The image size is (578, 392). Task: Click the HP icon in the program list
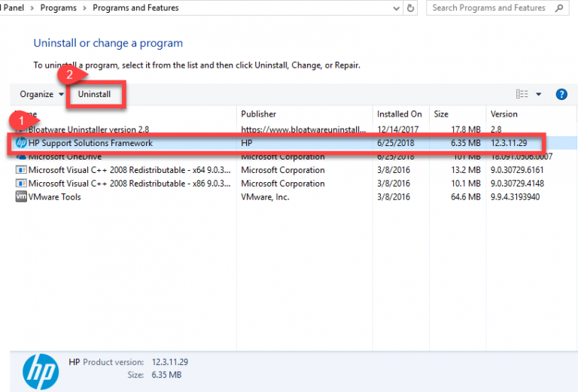tap(21, 142)
